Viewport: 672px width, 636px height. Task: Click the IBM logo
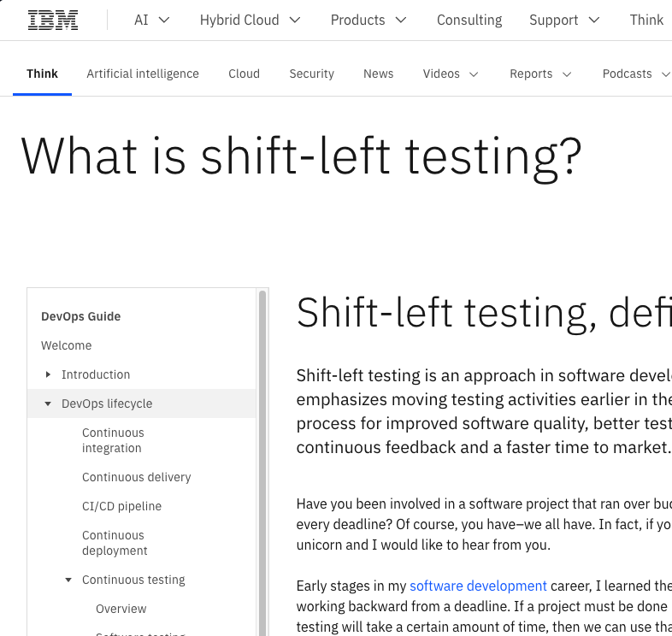click(x=53, y=21)
